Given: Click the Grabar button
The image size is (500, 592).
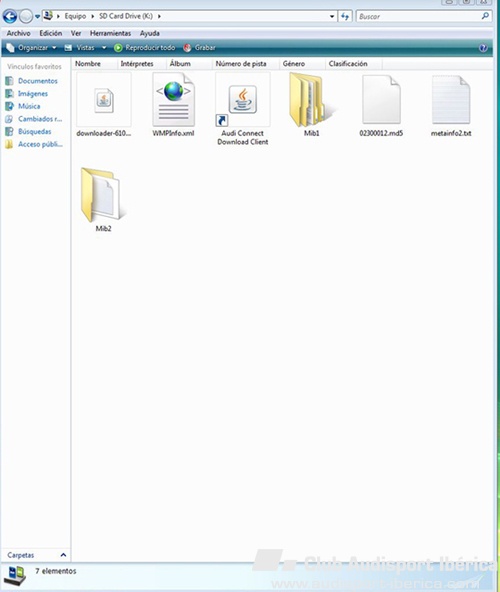Looking at the screenshot, I should click(199, 48).
